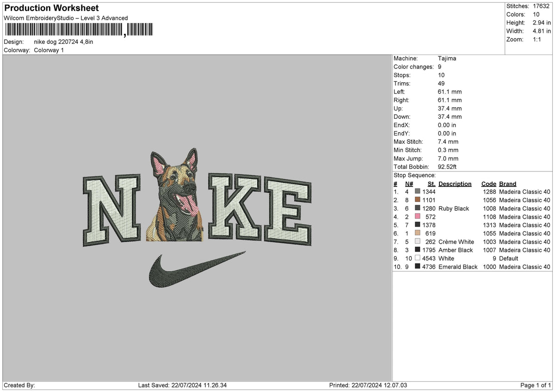Click the 'Code' column header

[x=488, y=184]
